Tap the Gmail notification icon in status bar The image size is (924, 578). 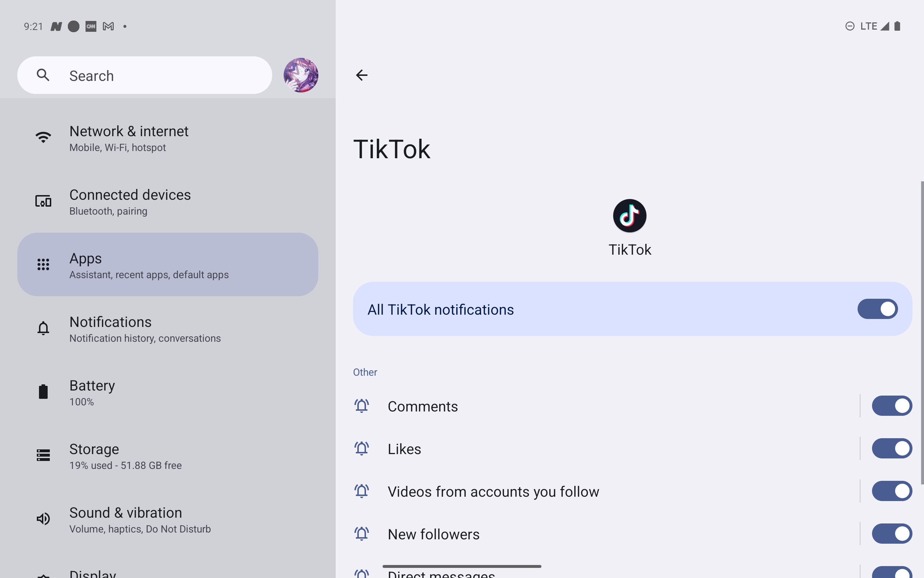pos(108,26)
